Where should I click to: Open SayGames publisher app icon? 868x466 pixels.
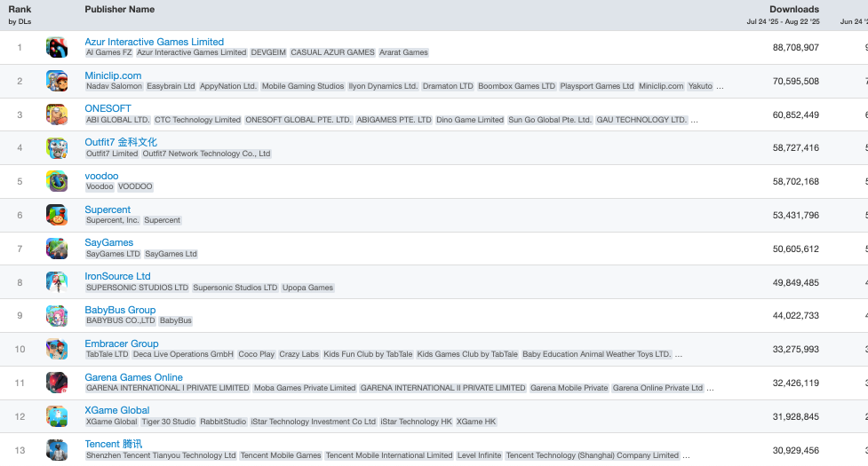(57, 249)
